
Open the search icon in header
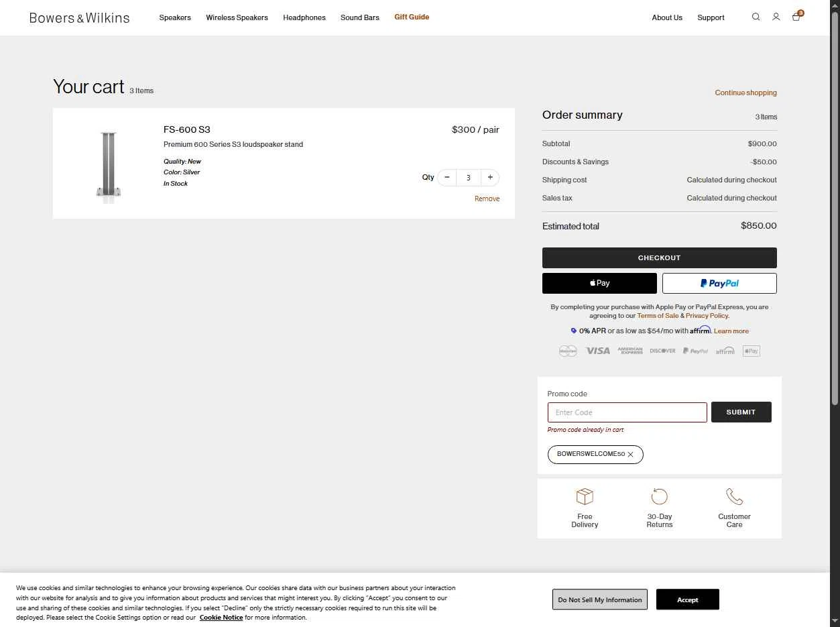[x=756, y=17]
